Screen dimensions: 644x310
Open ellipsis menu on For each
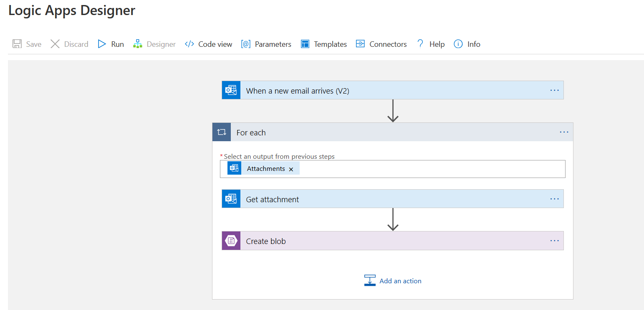(x=564, y=132)
